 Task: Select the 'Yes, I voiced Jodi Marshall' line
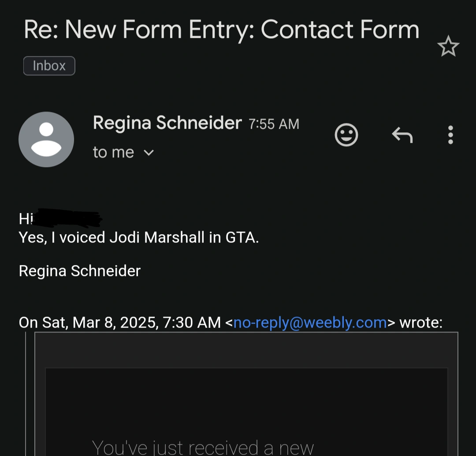(139, 238)
